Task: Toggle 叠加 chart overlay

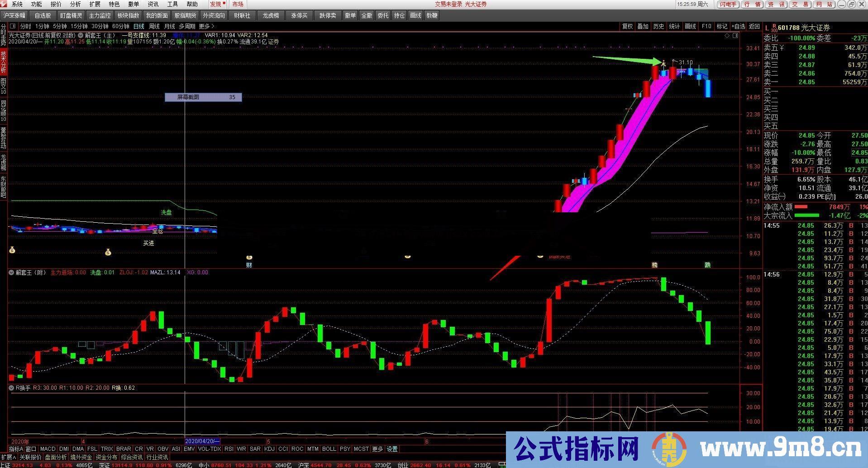Action: (643, 26)
